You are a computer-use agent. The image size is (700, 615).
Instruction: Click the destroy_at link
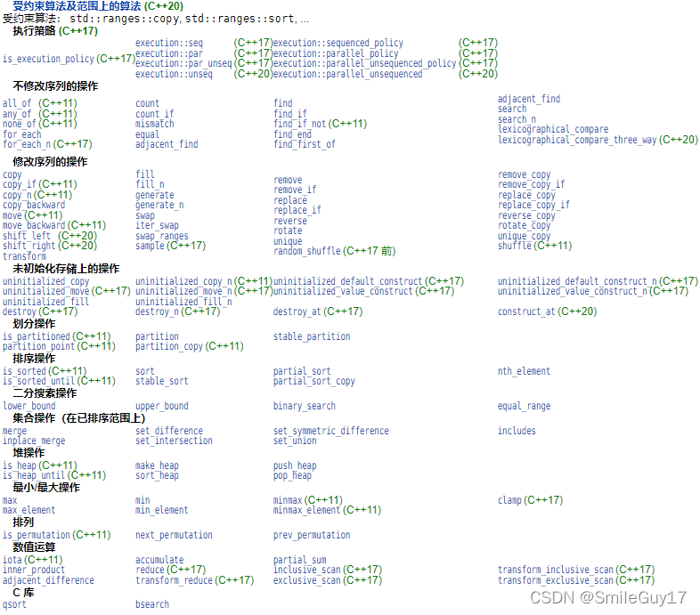pos(297,312)
